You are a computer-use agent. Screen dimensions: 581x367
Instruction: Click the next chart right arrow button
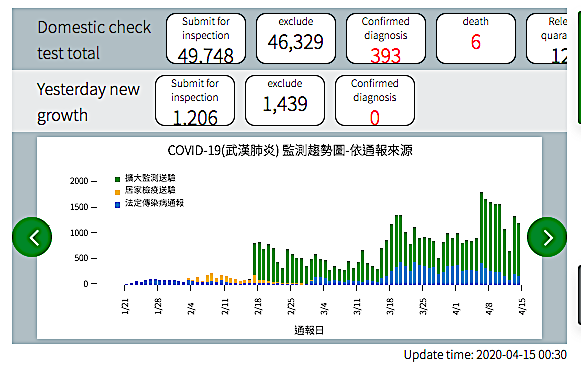[x=547, y=237]
